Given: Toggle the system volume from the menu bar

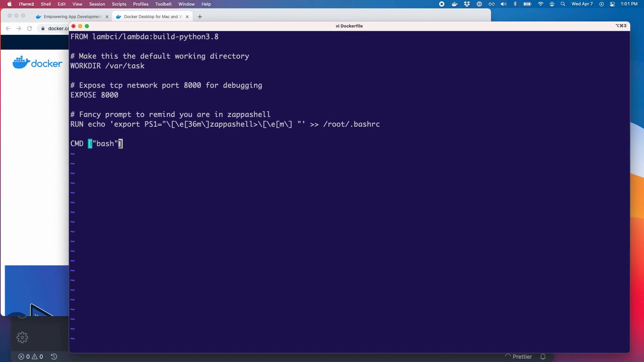Looking at the screenshot, I should point(503,4).
